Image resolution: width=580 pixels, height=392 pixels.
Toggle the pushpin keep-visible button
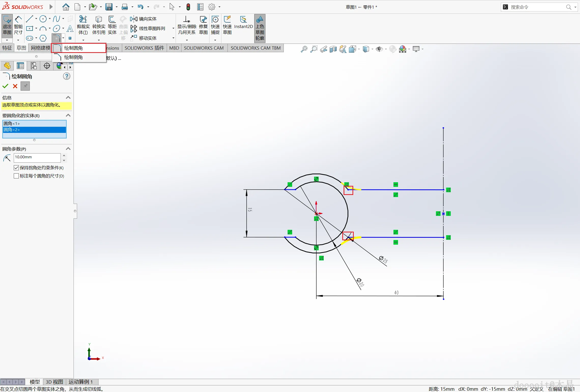(25, 86)
